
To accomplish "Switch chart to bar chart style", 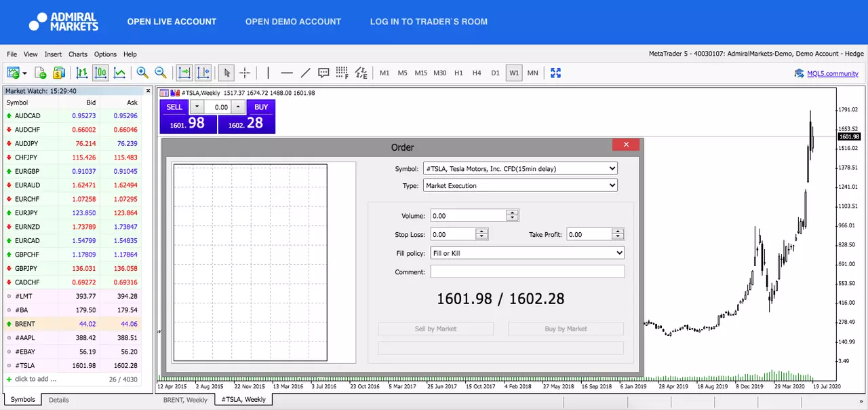I will [82, 73].
